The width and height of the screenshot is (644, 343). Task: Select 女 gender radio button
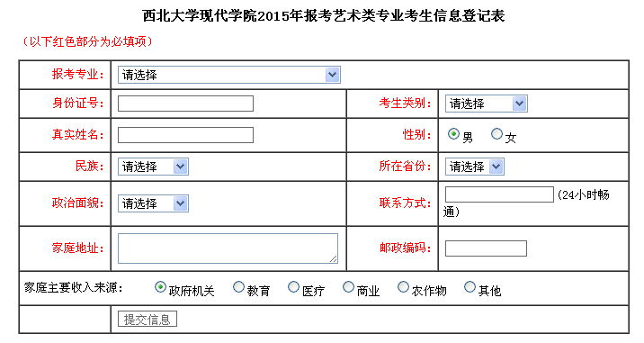[x=497, y=134]
